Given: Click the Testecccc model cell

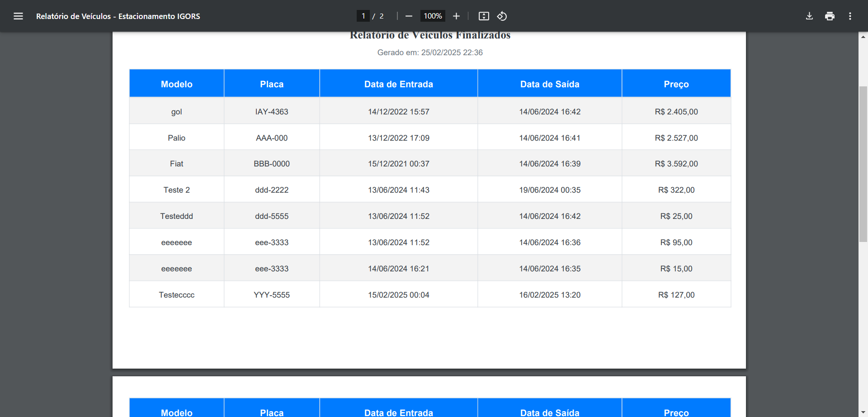Looking at the screenshot, I should tap(176, 295).
